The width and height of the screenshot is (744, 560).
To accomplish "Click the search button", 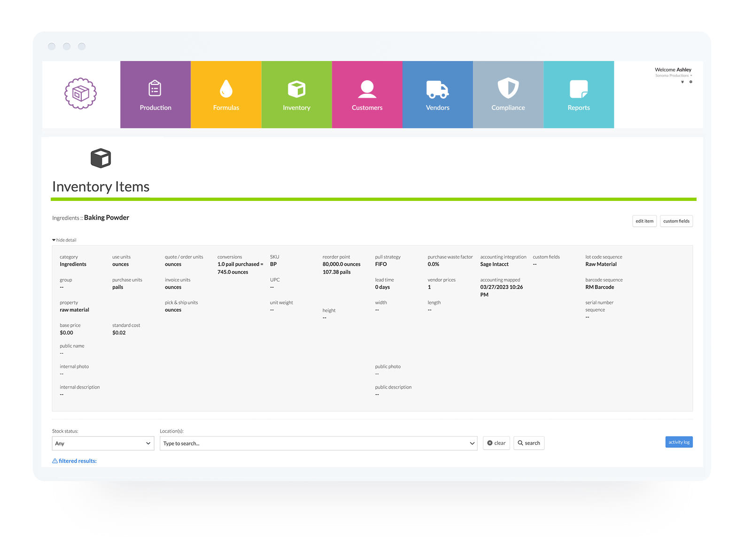I will pos(528,443).
